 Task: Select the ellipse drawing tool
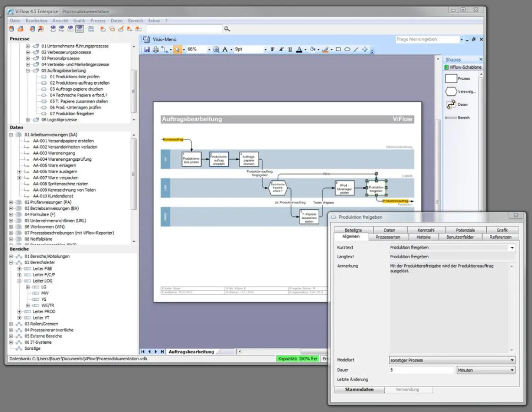(x=348, y=49)
